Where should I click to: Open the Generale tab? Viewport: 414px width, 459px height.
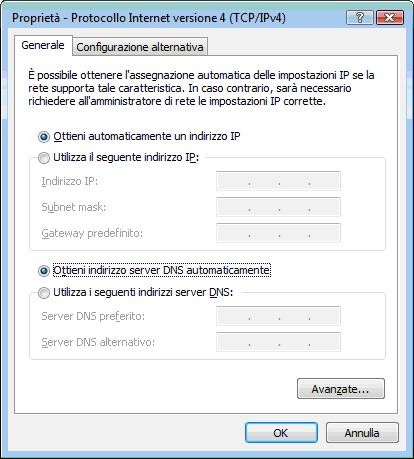(x=43, y=45)
